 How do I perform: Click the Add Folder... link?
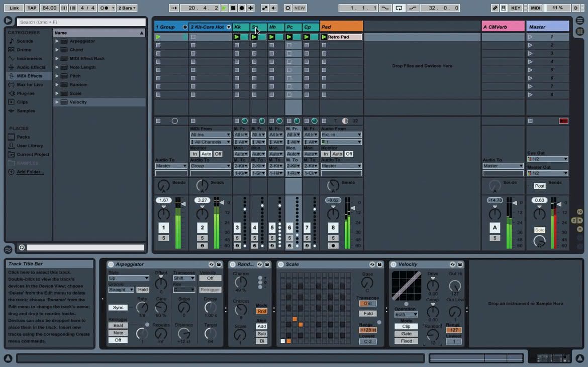pyautogui.click(x=30, y=172)
